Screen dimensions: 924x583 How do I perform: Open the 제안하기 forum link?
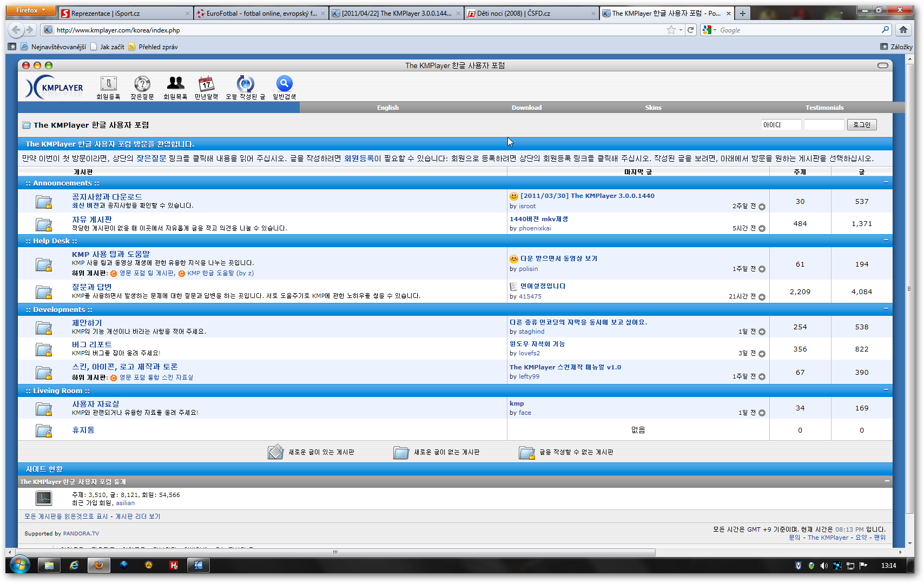tap(87, 323)
